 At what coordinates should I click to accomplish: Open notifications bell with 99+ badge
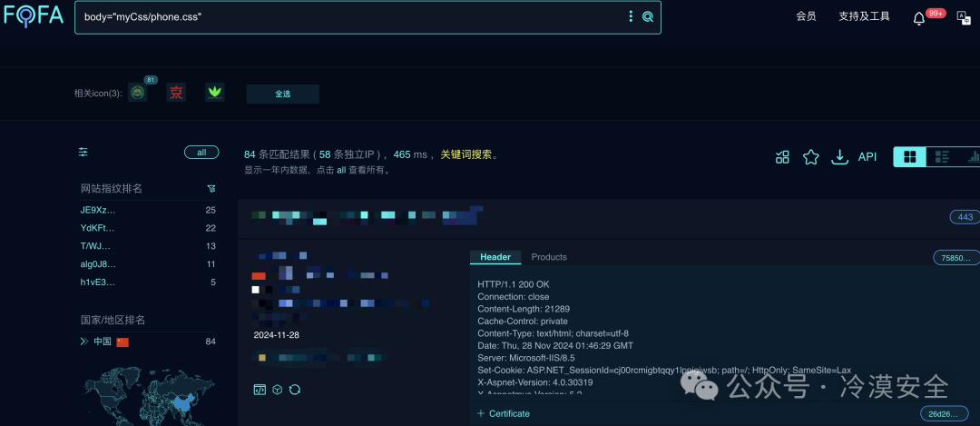pyautogui.click(x=918, y=18)
